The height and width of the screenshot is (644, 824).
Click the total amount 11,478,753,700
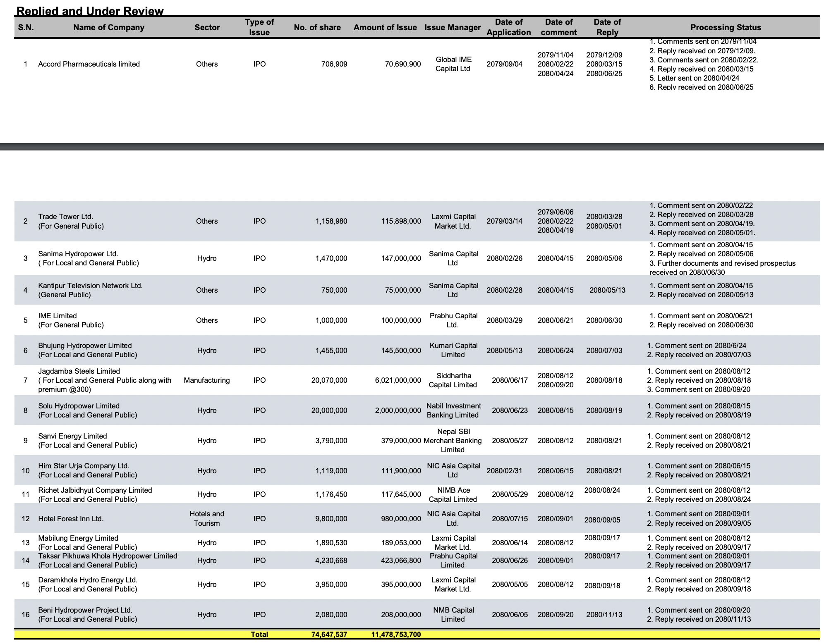pyautogui.click(x=396, y=634)
